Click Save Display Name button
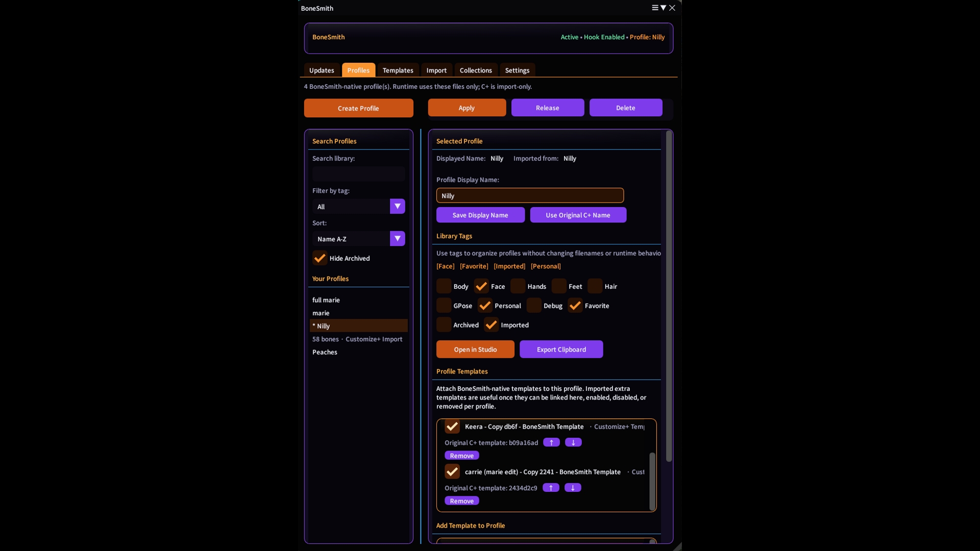The height and width of the screenshot is (551, 980). click(480, 215)
